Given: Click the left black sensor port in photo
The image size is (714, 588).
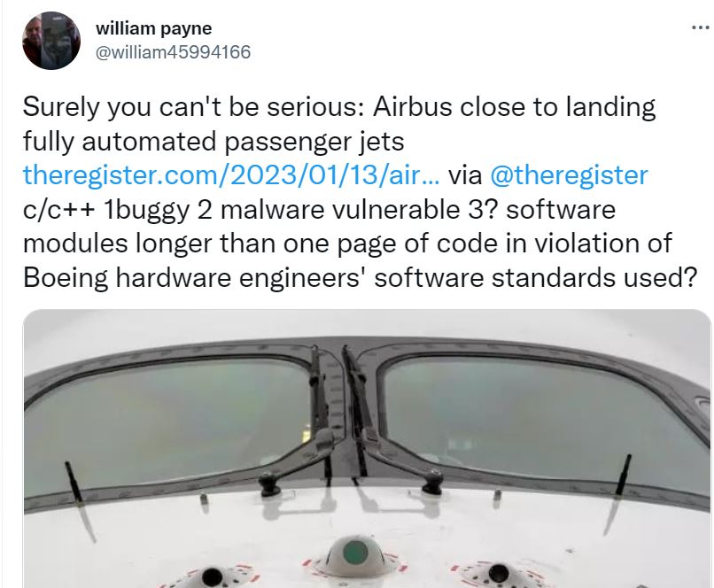Looking at the screenshot, I should pos(213,576).
